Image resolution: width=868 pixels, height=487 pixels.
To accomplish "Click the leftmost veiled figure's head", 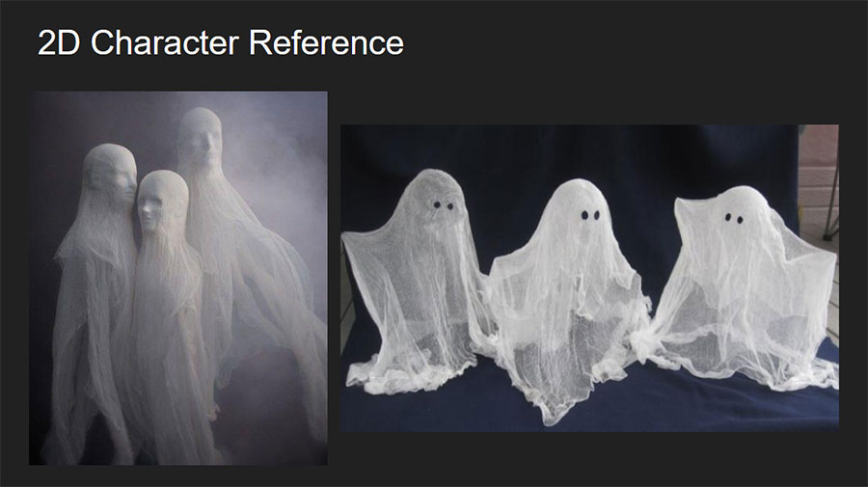I will point(111,173).
